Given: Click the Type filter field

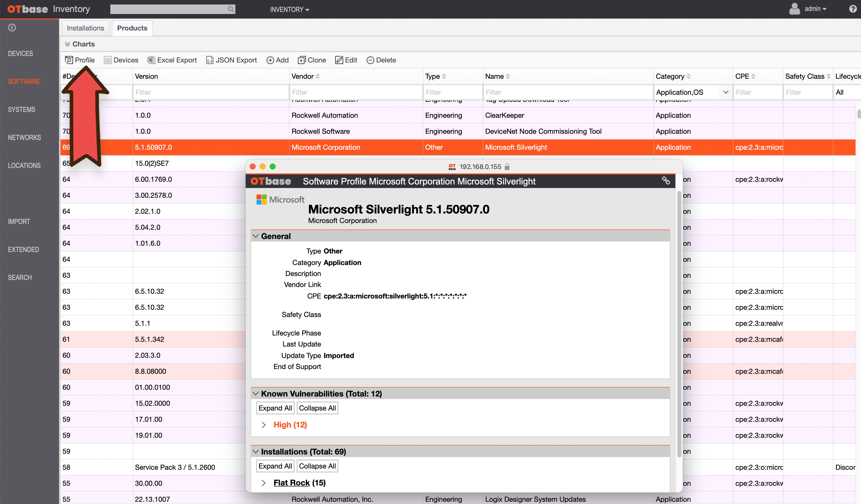Looking at the screenshot, I should point(453,92).
